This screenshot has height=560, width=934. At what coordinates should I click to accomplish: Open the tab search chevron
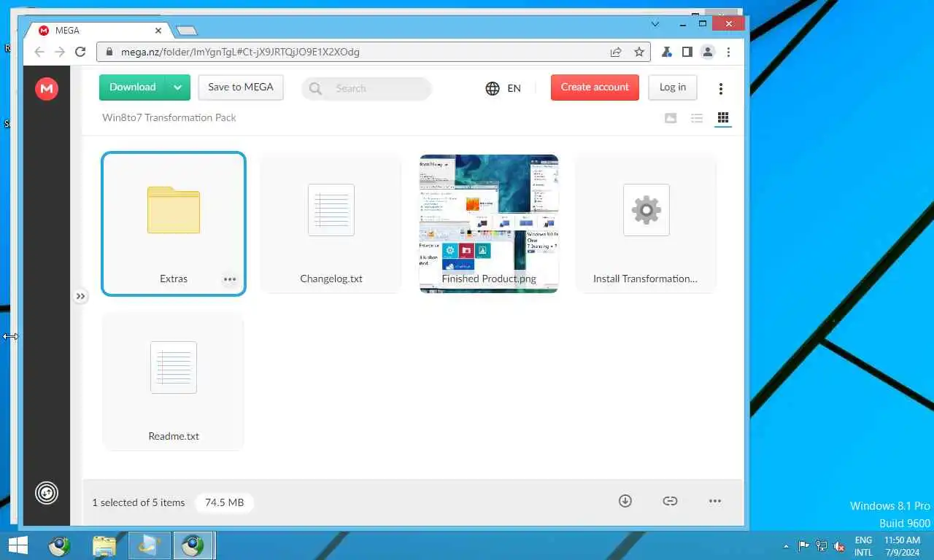pyautogui.click(x=655, y=24)
